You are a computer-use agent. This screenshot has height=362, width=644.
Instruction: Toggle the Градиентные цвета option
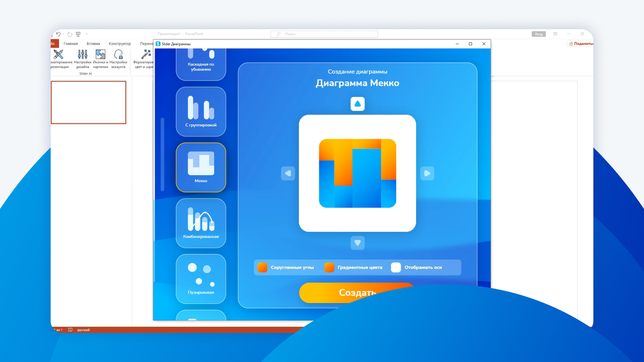coord(329,267)
